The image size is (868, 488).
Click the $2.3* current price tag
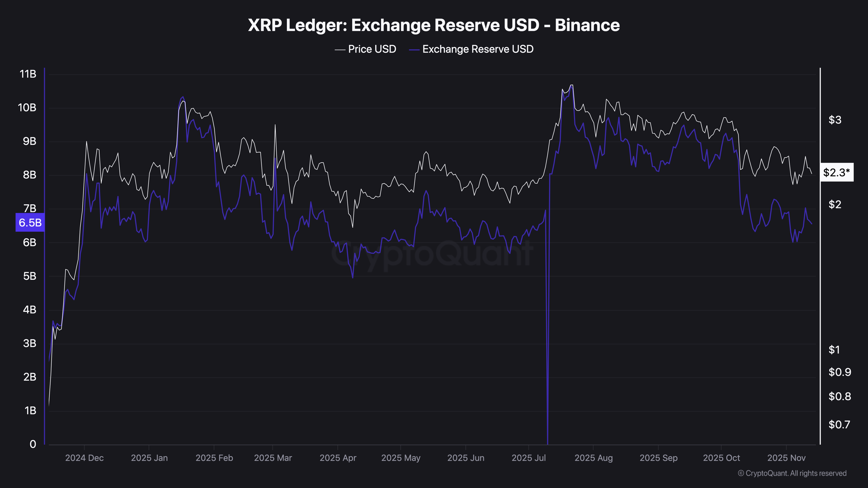coord(837,172)
